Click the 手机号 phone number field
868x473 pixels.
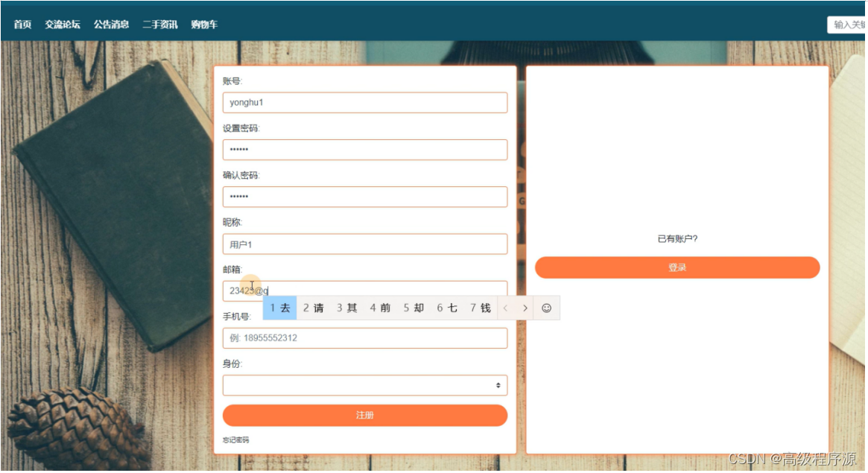tap(364, 337)
